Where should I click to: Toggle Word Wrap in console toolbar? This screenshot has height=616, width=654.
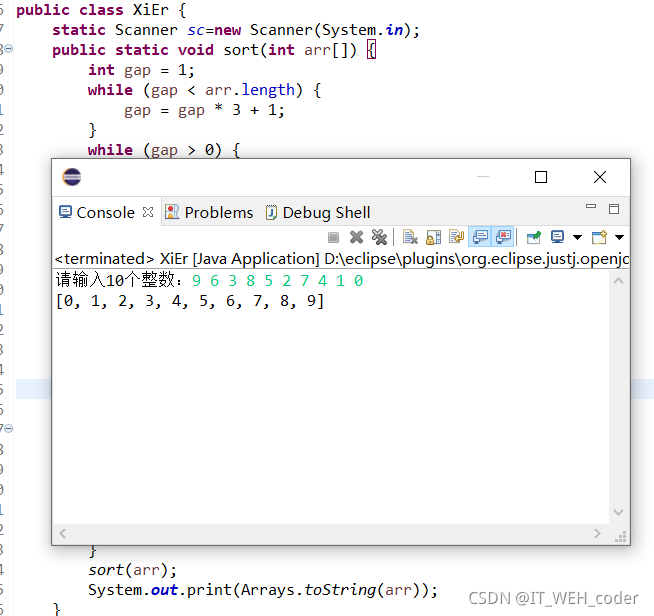tap(457, 237)
